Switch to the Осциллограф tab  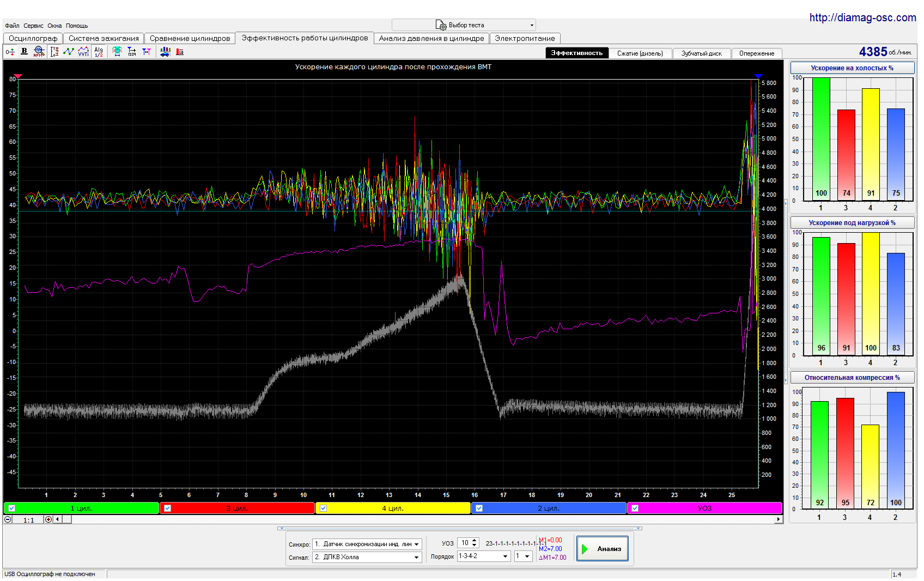tap(33, 38)
